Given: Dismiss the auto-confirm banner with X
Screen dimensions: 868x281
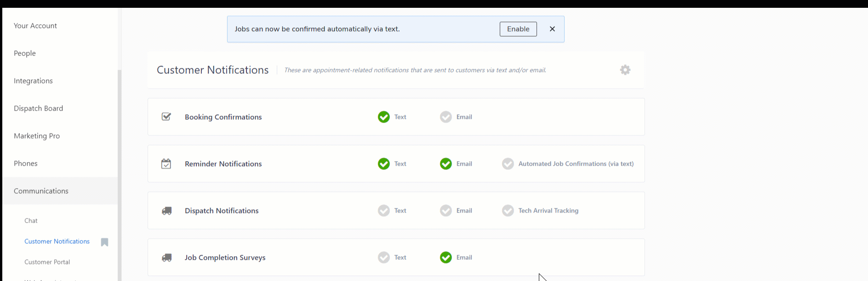Looking at the screenshot, I should [552, 29].
